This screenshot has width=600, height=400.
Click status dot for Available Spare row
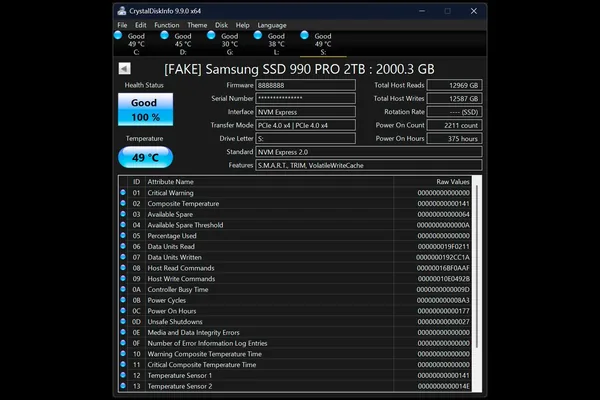[123, 214]
